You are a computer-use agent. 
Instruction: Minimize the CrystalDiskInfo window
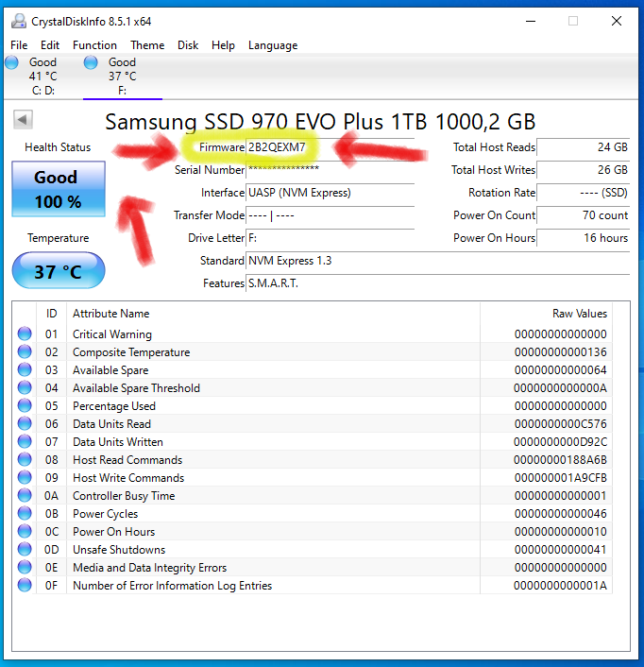click(x=531, y=21)
